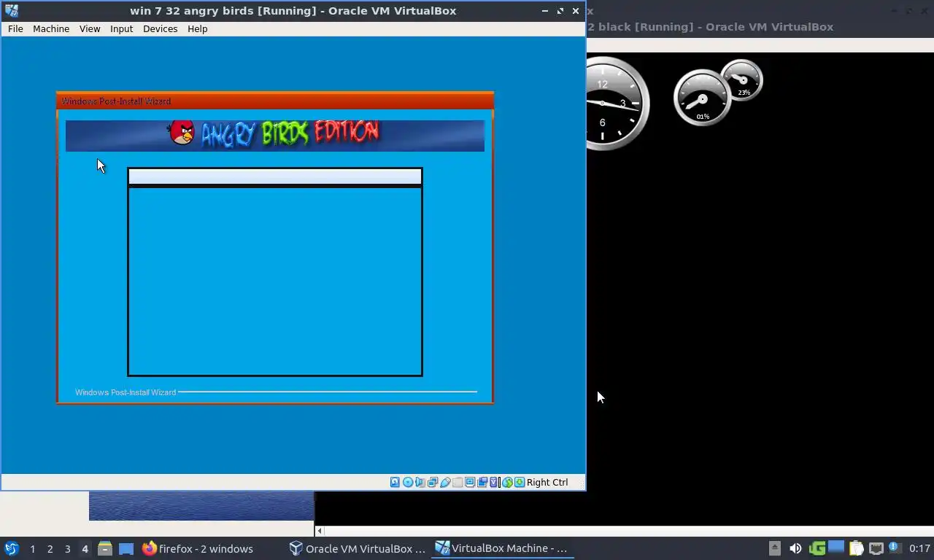The image size is (934, 560).
Task: Click the Windows Post-Install Wizard title bar
Action: (275, 101)
